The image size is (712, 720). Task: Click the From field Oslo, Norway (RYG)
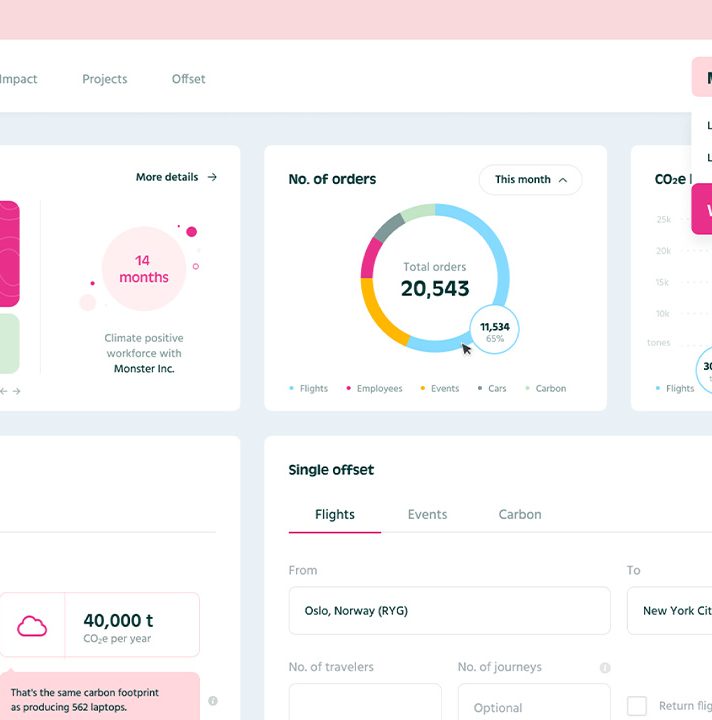click(449, 611)
